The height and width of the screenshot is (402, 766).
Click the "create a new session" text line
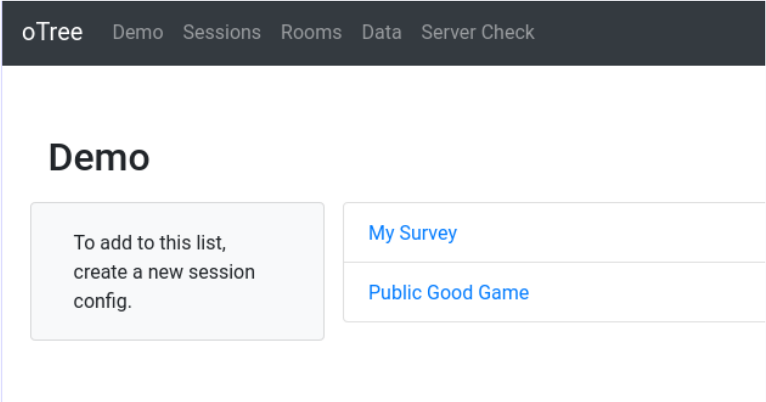[164, 271]
